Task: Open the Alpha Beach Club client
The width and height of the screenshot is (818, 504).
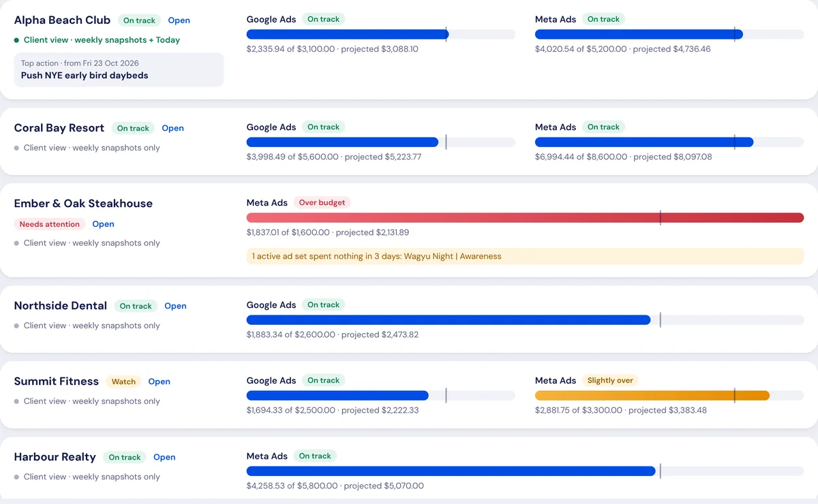Action: [x=179, y=20]
